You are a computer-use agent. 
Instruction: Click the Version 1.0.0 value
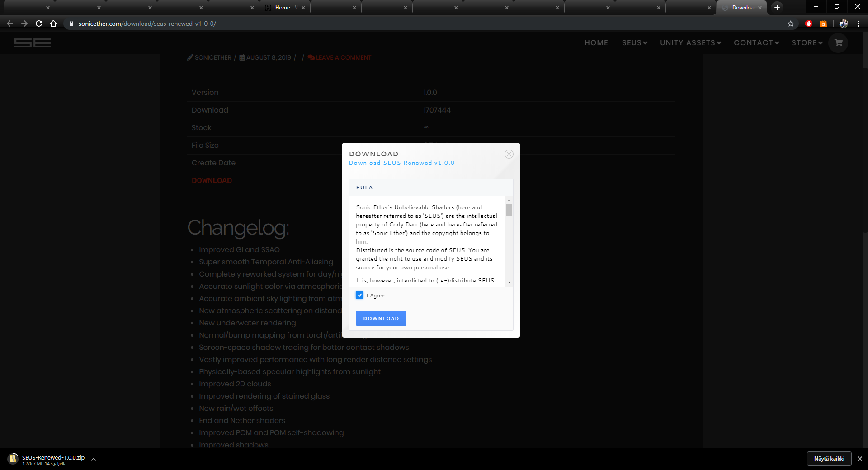pyautogui.click(x=430, y=92)
